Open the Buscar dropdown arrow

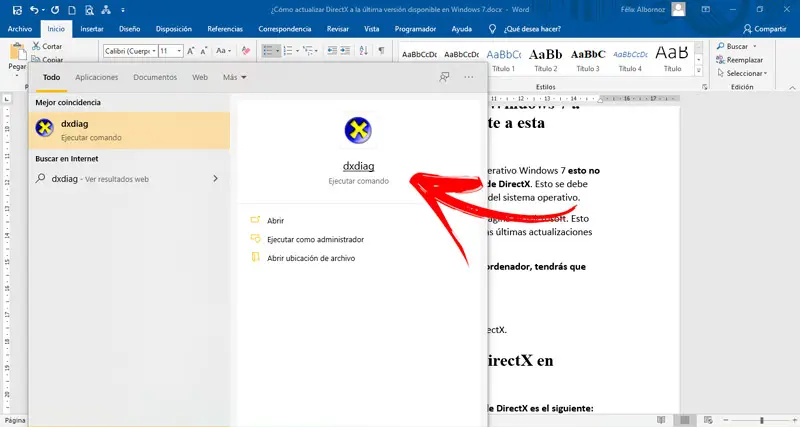pyautogui.click(x=755, y=46)
